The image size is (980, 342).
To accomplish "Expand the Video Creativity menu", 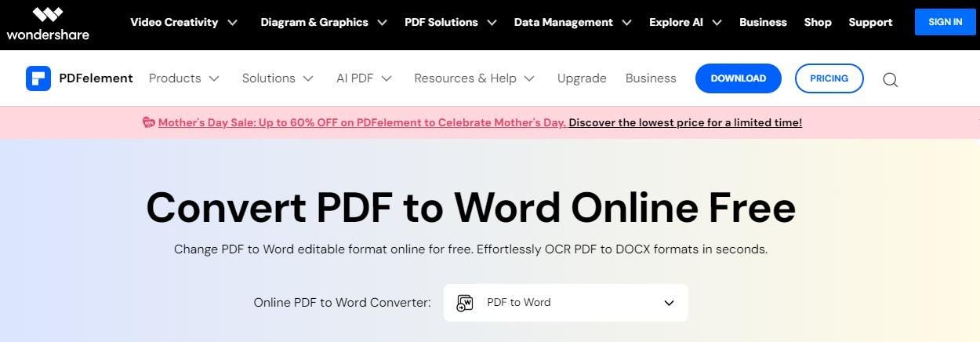I will click(x=183, y=22).
